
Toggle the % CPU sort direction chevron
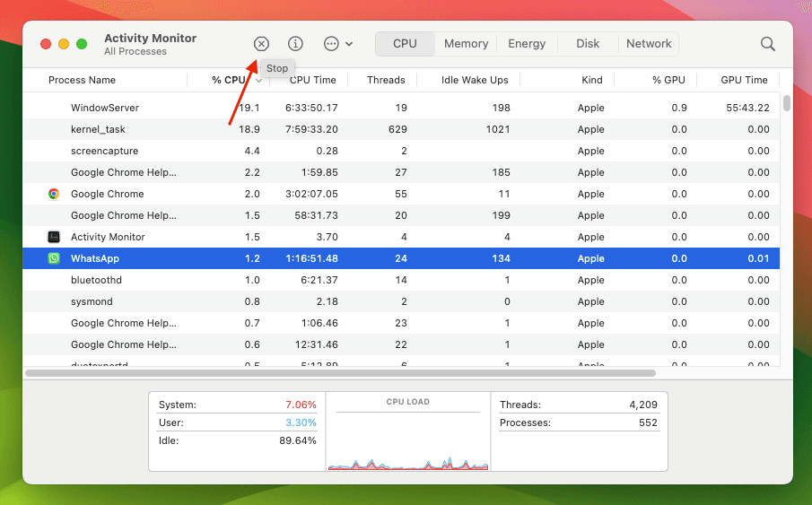pyautogui.click(x=259, y=81)
